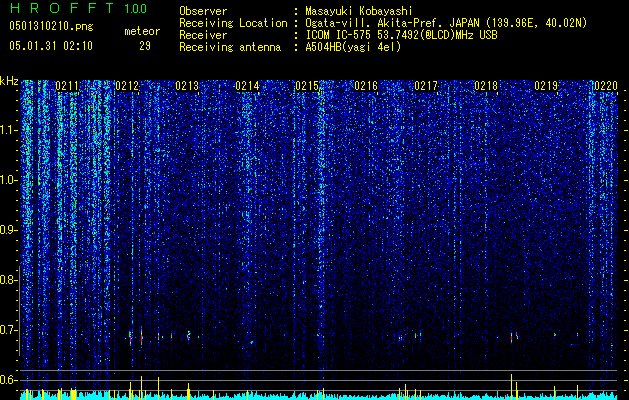Viewport: 629px width, 400px height.
Task: Click the HROFFT 1.0.0 title text
Action: pyautogui.click(x=78, y=8)
